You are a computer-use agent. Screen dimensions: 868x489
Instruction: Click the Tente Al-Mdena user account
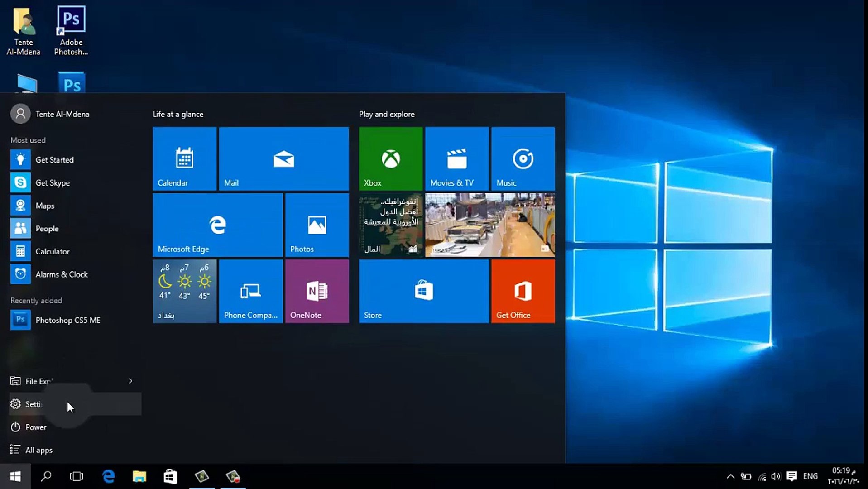coord(50,114)
